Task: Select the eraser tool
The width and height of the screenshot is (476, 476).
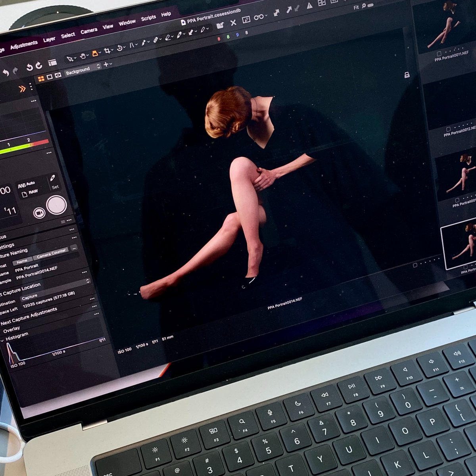Action: tap(168, 38)
